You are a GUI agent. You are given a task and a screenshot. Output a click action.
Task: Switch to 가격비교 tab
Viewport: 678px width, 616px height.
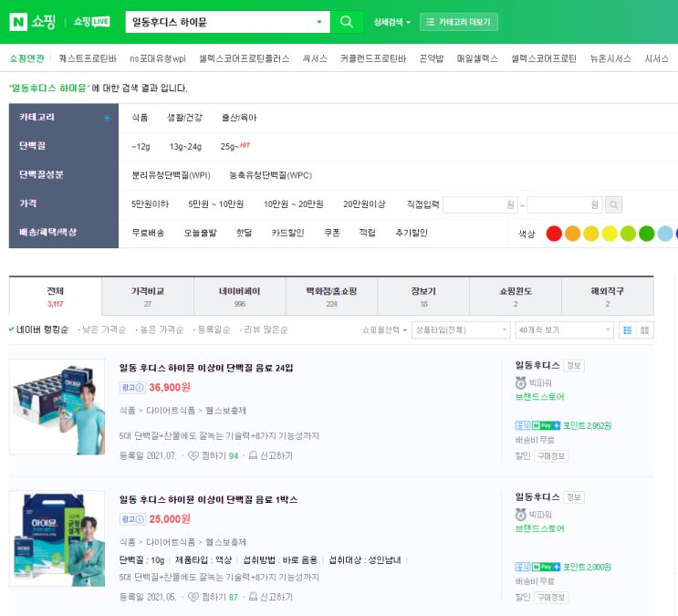point(148,297)
